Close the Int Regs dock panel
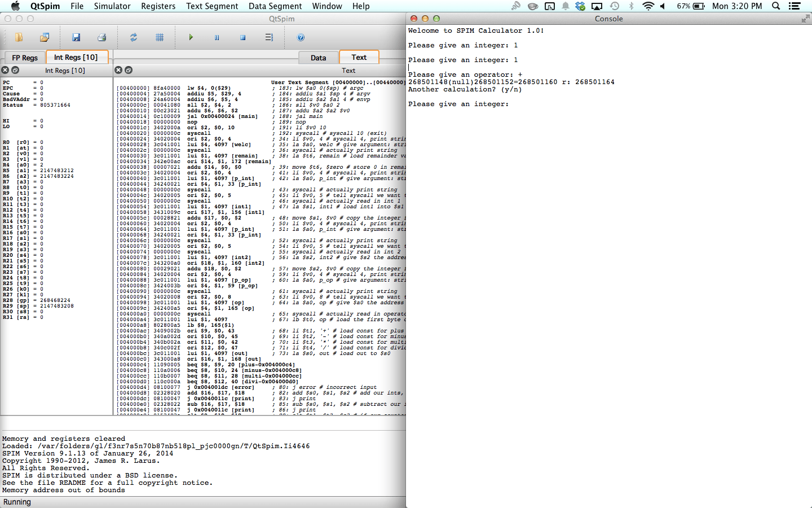The image size is (812, 508). tap(5, 70)
